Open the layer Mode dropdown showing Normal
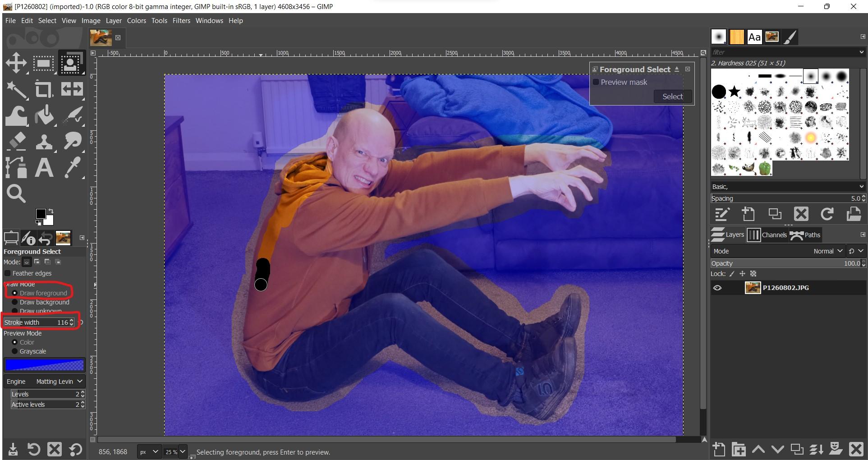868x460 pixels. tap(827, 251)
